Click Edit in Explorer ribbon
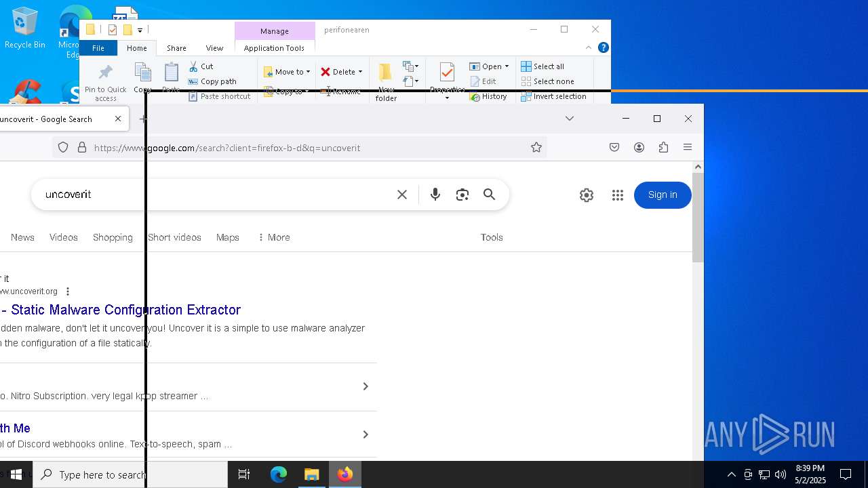Screen dimensions: 868x488 coord(483,81)
